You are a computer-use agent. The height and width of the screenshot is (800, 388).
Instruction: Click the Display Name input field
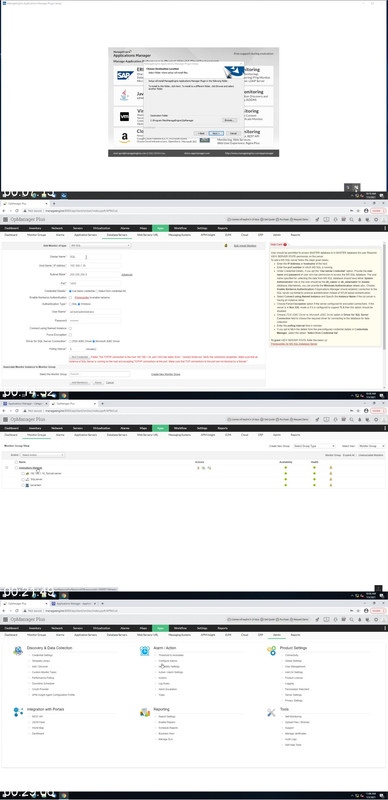pyautogui.click(x=95, y=257)
